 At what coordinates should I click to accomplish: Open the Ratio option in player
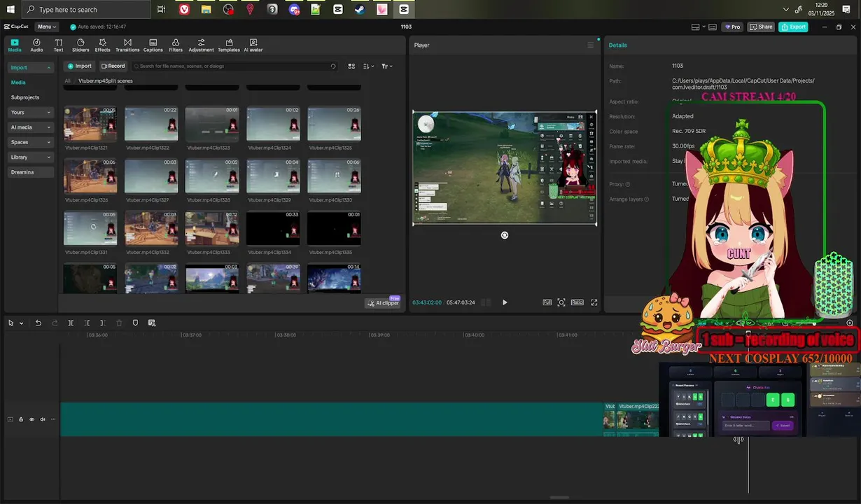577,302
